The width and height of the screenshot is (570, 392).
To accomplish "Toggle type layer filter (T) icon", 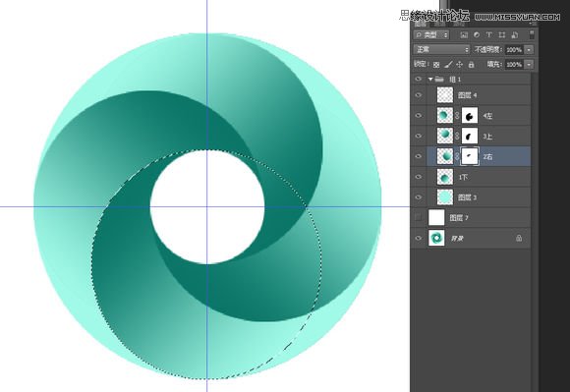I will 489,34.
